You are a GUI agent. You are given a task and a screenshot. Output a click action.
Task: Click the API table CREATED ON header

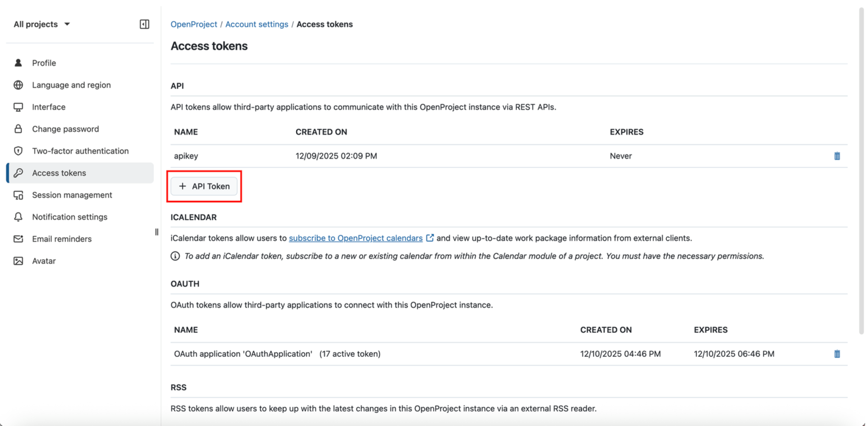click(x=321, y=132)
